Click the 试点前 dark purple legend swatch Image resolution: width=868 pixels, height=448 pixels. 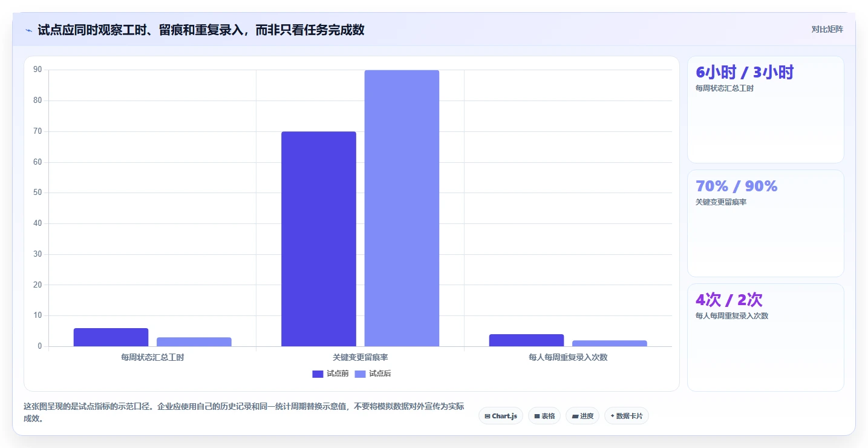click(x=318, y=374)
